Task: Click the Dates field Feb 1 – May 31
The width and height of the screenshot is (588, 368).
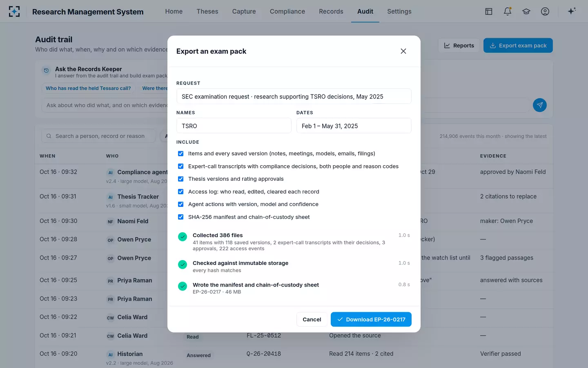Action: [354, 126]
